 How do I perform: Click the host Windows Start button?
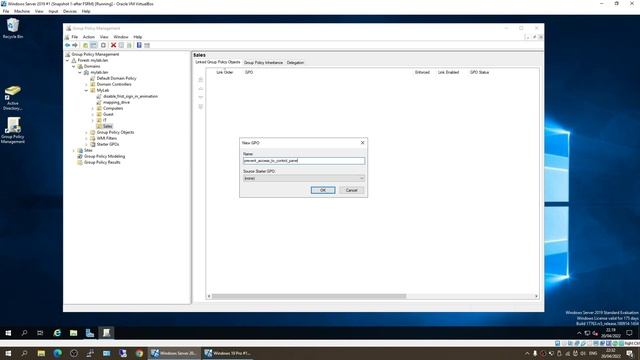point(8,353)
